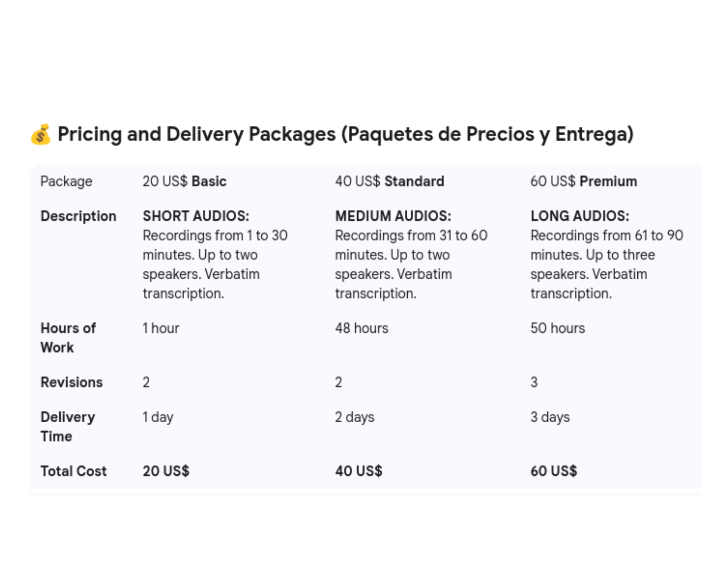
Task: Click the LONG AUDIOS description text
Action: (606, 255)
